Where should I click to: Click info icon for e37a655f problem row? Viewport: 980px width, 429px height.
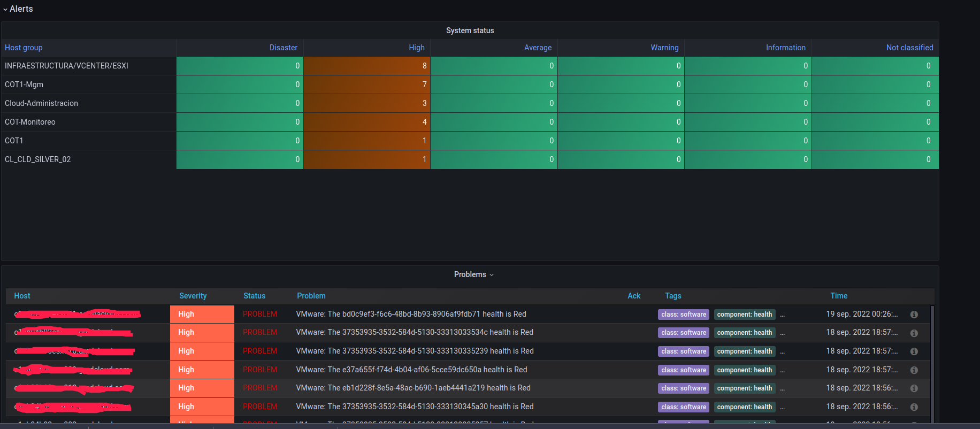(x=914, y=370)
